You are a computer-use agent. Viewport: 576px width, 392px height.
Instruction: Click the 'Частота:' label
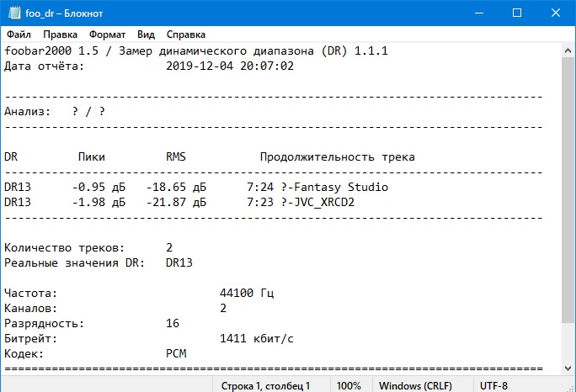click(x=31, y=294)
